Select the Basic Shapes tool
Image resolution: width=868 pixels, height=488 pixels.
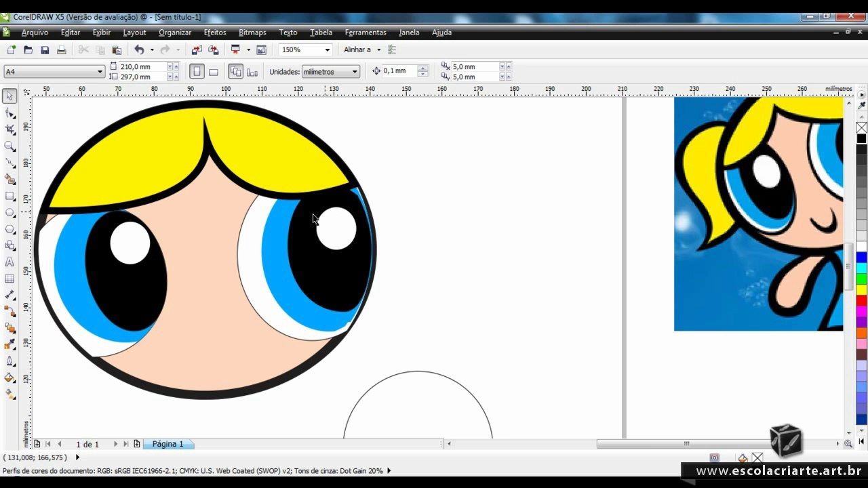[10, 245]
